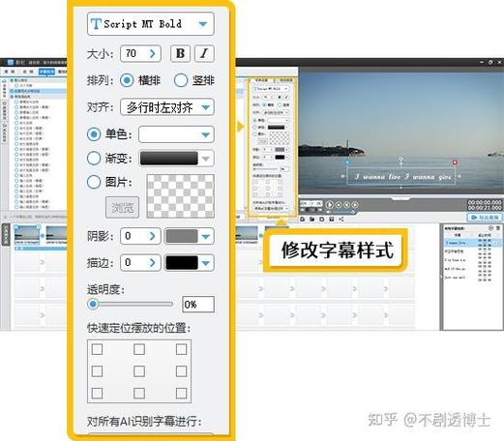Click the speaker volume icon below playback controls
This screenshot has width=504, height=441.
(x=328, y=212)
